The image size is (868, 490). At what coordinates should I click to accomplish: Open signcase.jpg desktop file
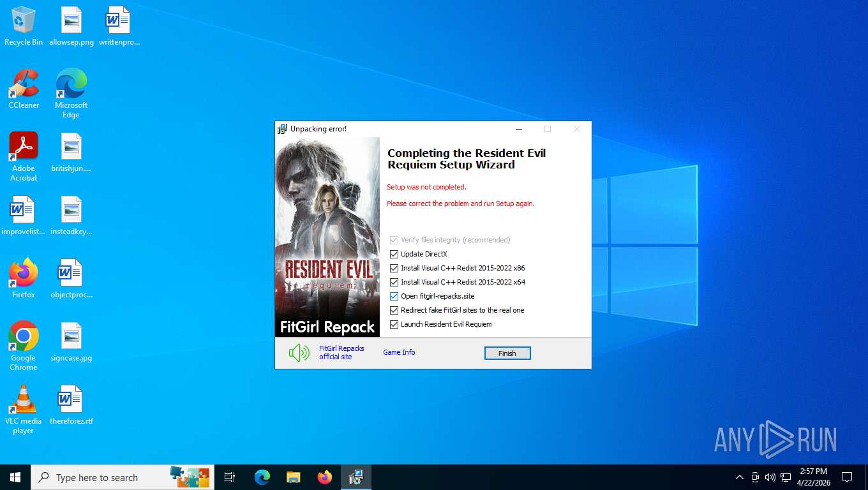71,342
